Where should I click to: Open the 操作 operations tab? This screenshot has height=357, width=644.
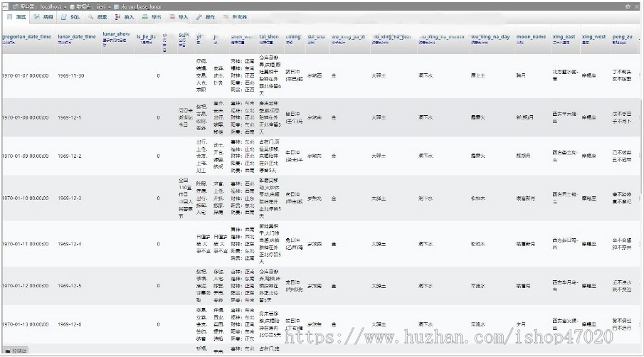206,17
